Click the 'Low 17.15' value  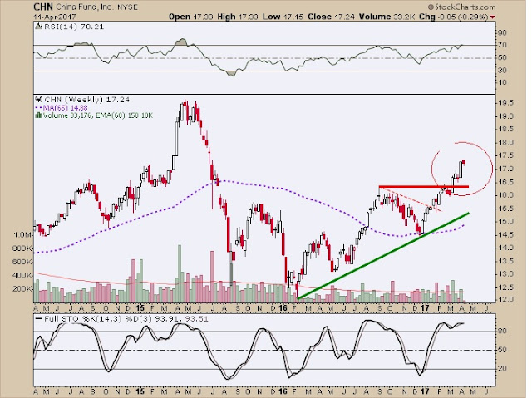[x=283, y=17]
